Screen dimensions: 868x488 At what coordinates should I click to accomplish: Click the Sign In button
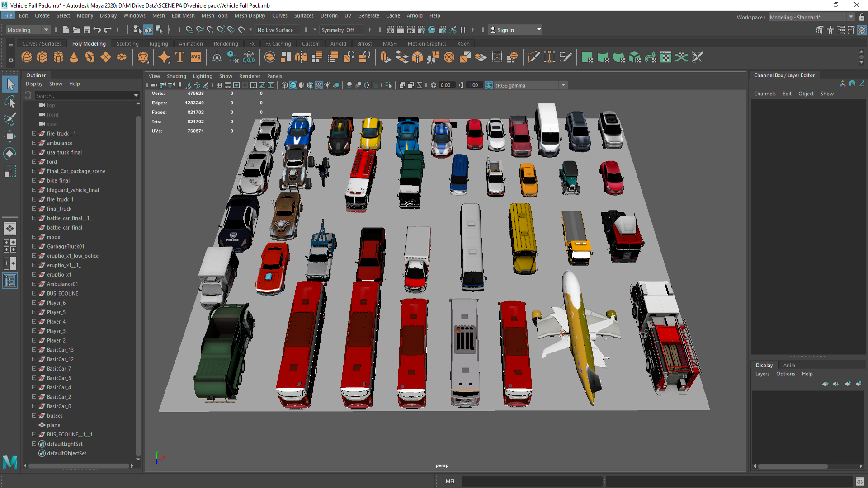click(505, 30)
